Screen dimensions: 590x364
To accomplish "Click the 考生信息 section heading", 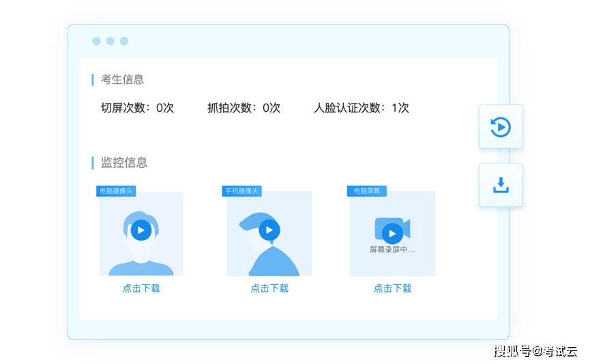I will [122, 80].
